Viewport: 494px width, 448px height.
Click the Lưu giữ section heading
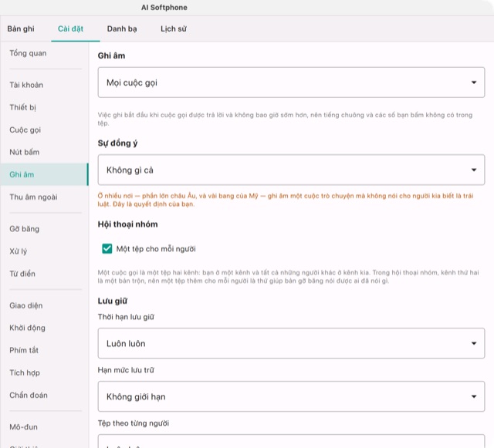click(x=113, y=301)
